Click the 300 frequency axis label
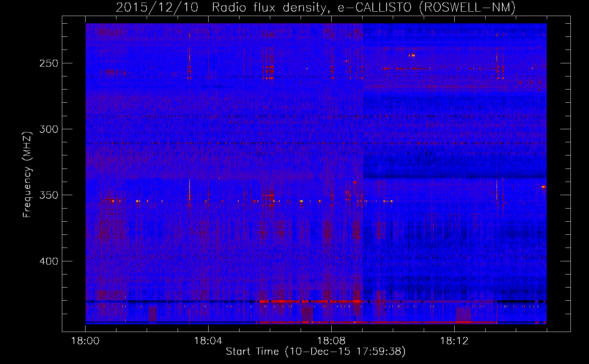This screenshot has width=589, height=364. coord(48,129)
